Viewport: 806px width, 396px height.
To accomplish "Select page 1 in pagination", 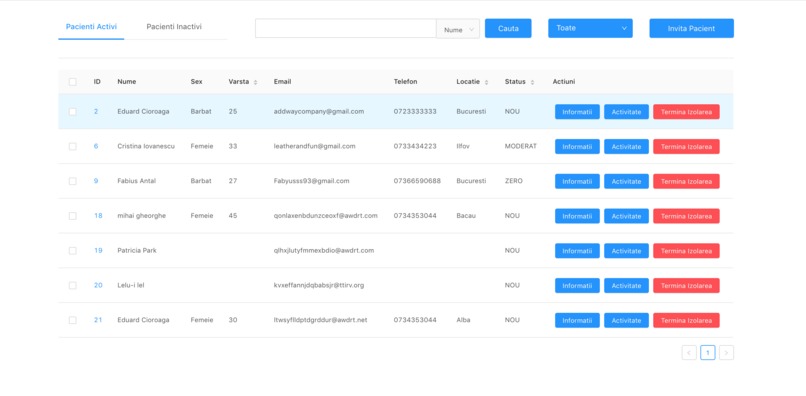I will 708,352.
